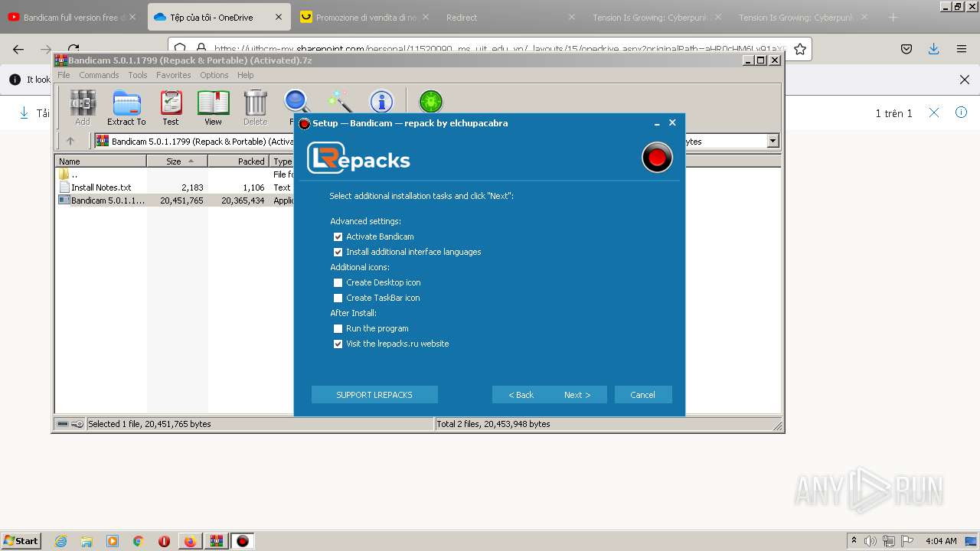Open the Firefox hamburger application menu

(962, 49)
